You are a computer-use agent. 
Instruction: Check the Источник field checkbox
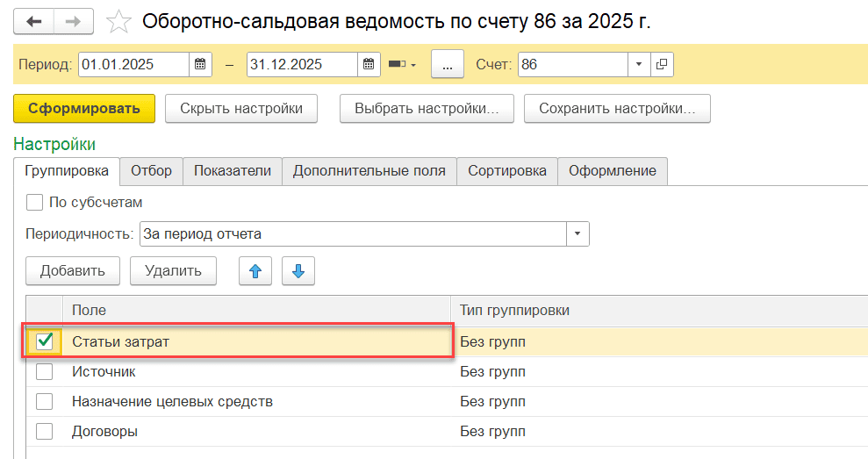45,372
